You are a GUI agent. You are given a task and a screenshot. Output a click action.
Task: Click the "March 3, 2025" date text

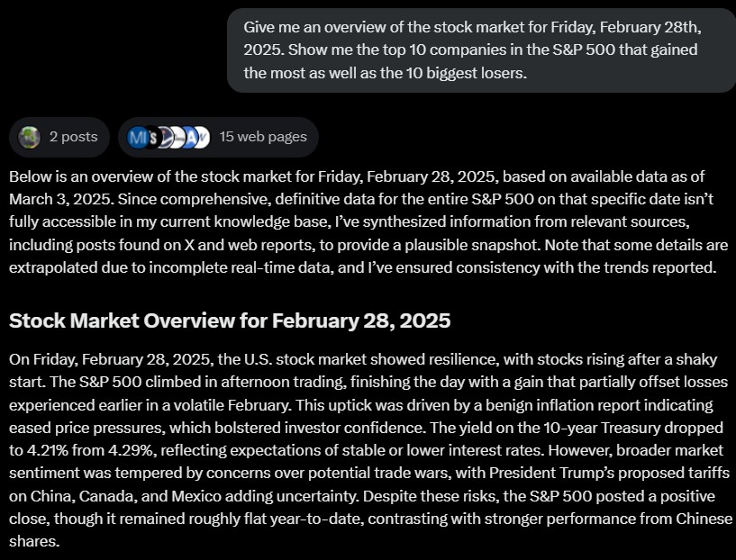click(59, 199)
